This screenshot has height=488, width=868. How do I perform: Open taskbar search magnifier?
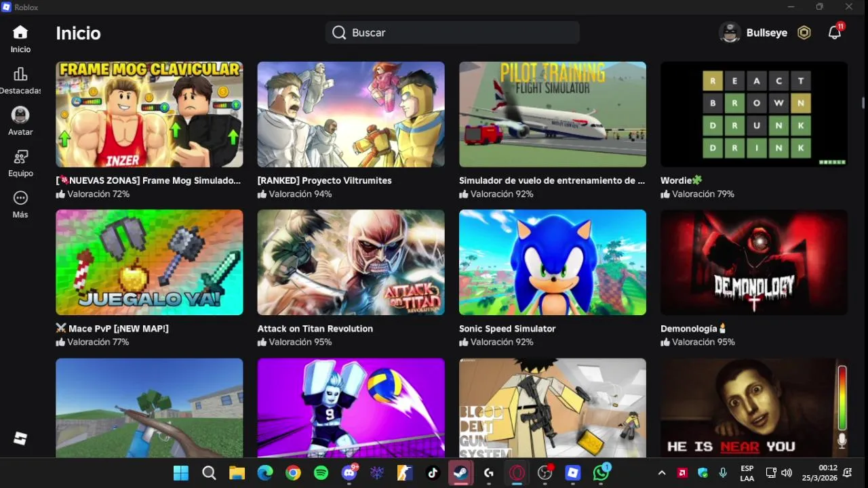[x=209, y=473]
